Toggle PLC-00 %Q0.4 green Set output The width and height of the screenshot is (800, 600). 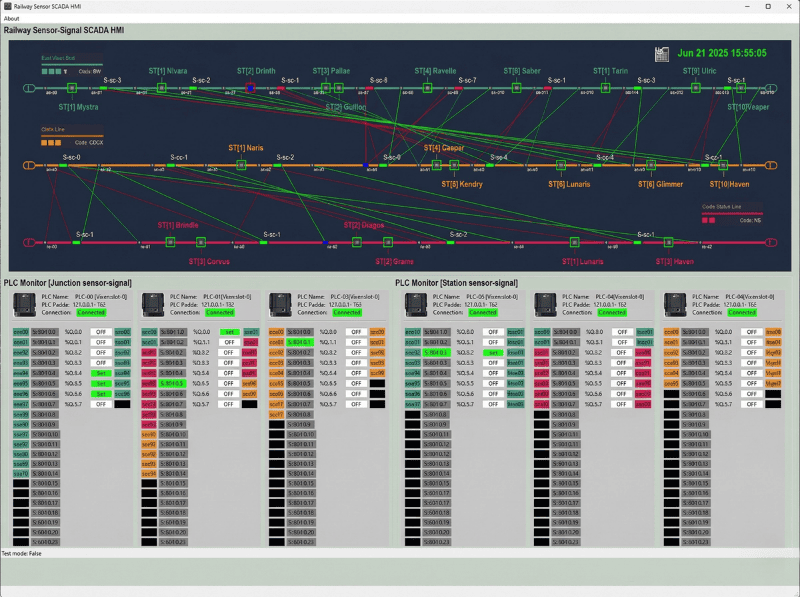point(100,372)
